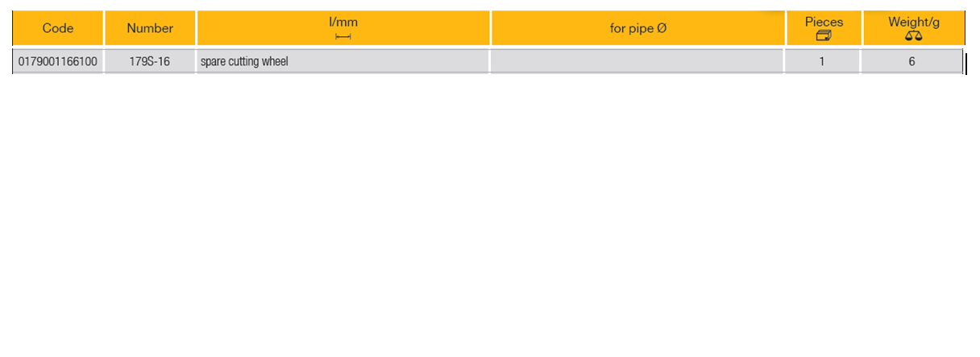Click the Weight/g header label text
Image resolution: width=980 pixels, height=357 pixels.
(913, 22)
